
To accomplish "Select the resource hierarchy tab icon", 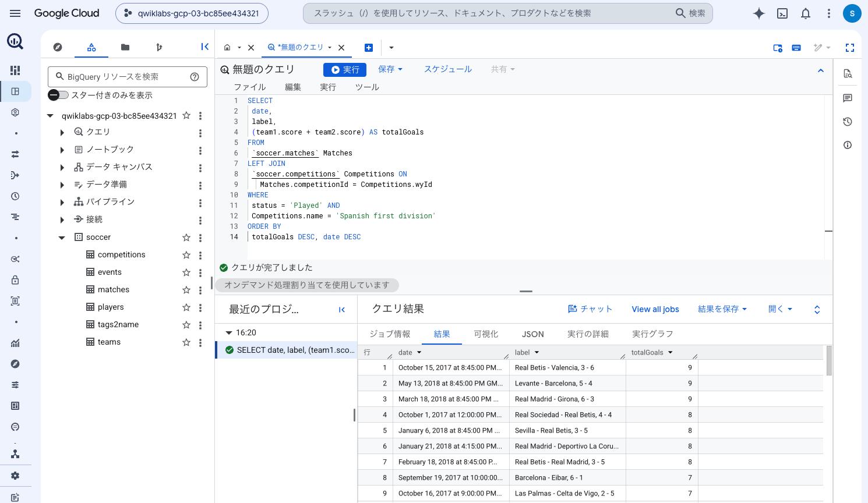I will (91, 47).
